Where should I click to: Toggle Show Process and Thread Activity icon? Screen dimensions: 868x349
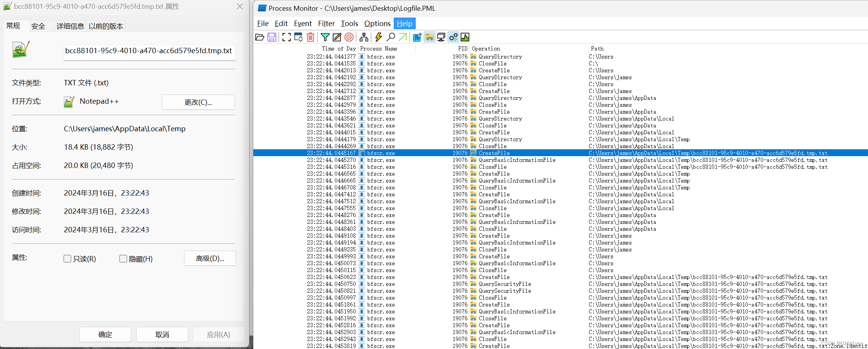click(x=453, y=37)
